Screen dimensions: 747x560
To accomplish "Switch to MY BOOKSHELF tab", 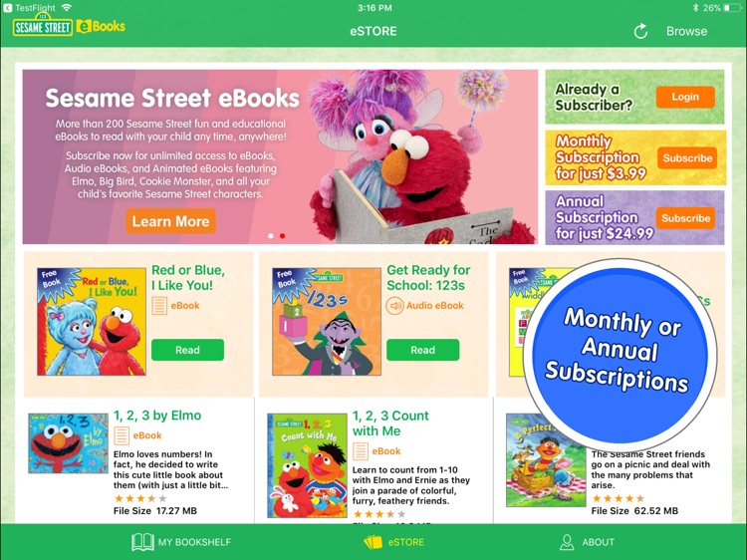I will [x=181, y=542].
